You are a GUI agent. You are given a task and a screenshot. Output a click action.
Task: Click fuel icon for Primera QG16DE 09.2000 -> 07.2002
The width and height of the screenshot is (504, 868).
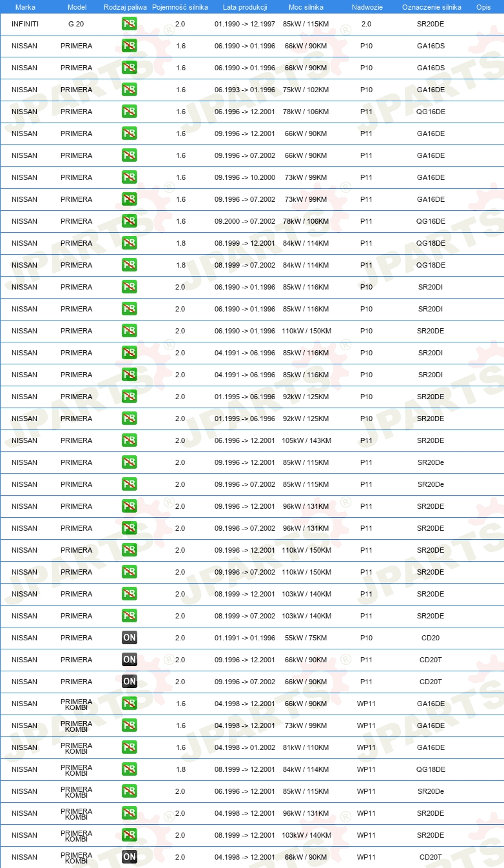pos(129,221)
